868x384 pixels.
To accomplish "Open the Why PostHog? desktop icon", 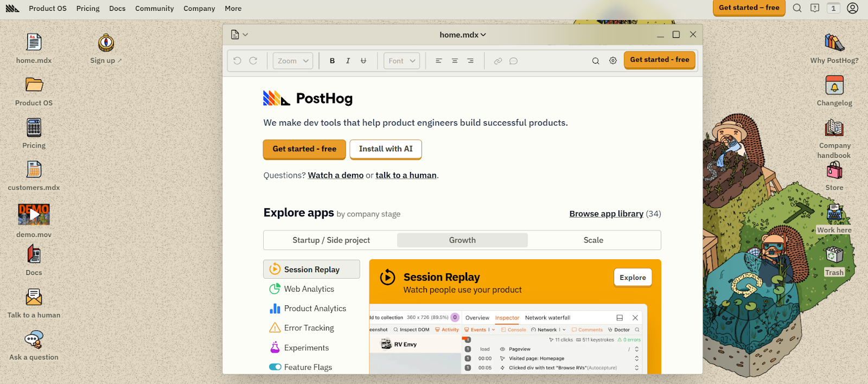I will coord(834,43).
